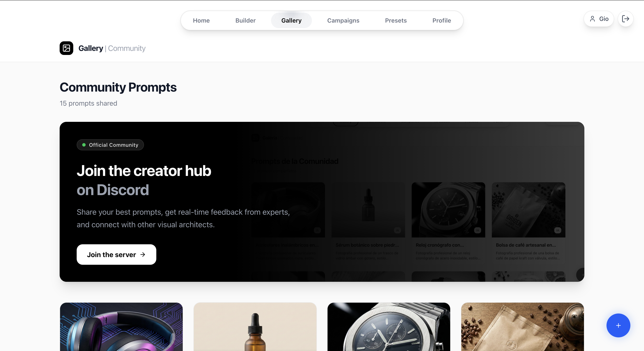
Task: Switch to the Builder tab
Action: pyautogui.click(x=246, y=20)
